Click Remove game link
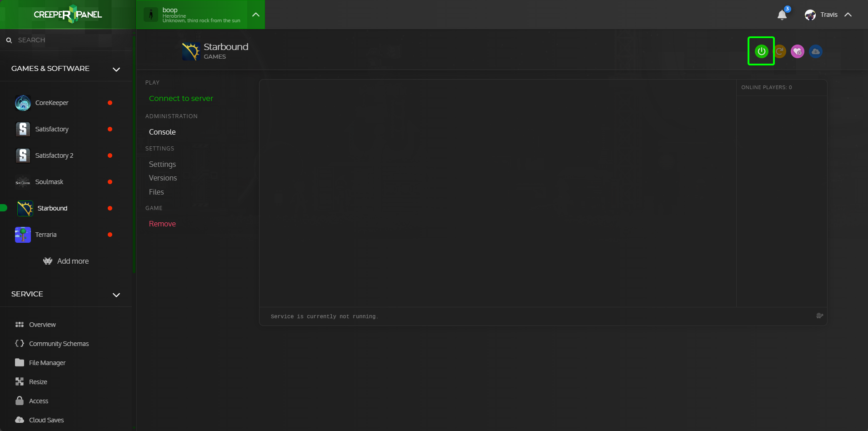Viewport: 868px width, 431px height. [162, 224]
